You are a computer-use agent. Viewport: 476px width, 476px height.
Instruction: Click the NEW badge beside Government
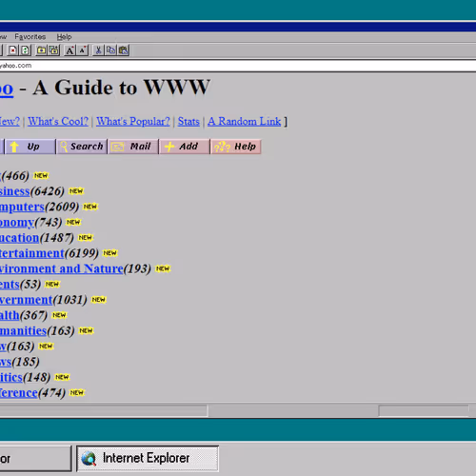coord(99,300)
